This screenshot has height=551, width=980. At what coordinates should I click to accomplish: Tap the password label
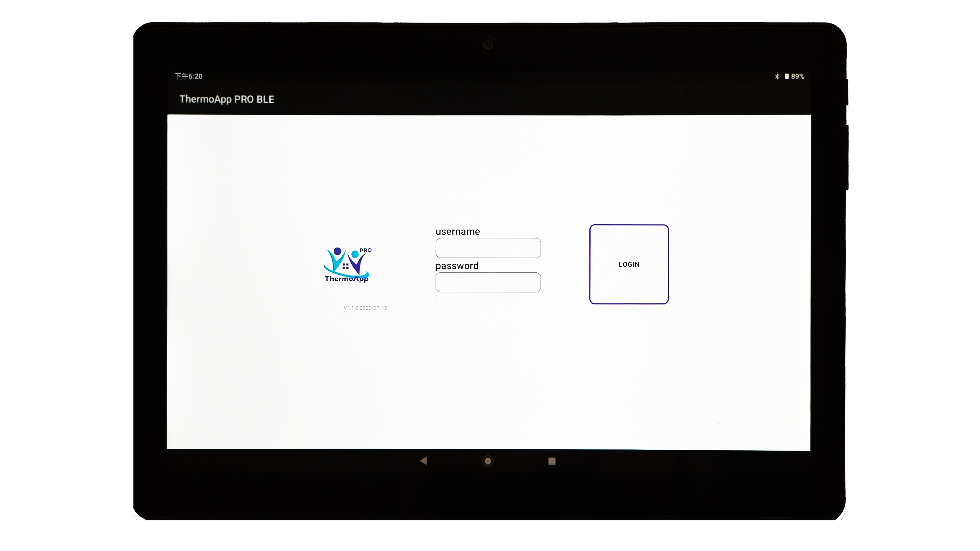pyautogui.click(x=457, y=266)
